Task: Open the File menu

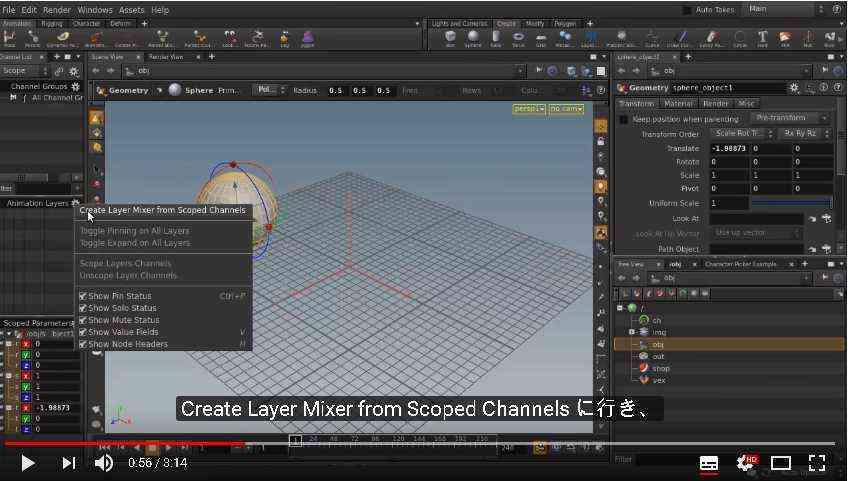Action: click(9, 10)
